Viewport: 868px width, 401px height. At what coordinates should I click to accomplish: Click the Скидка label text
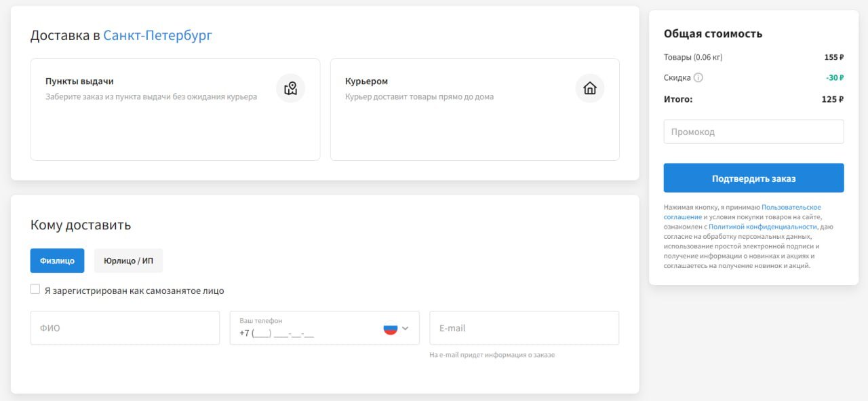click(x=677, y=78)
